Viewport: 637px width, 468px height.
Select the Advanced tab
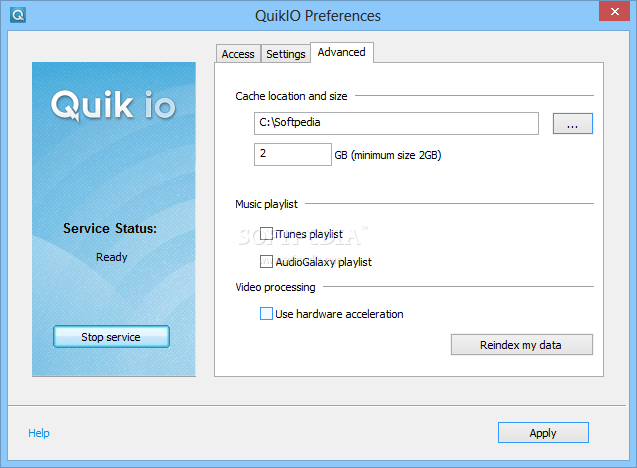pos(342,52)
